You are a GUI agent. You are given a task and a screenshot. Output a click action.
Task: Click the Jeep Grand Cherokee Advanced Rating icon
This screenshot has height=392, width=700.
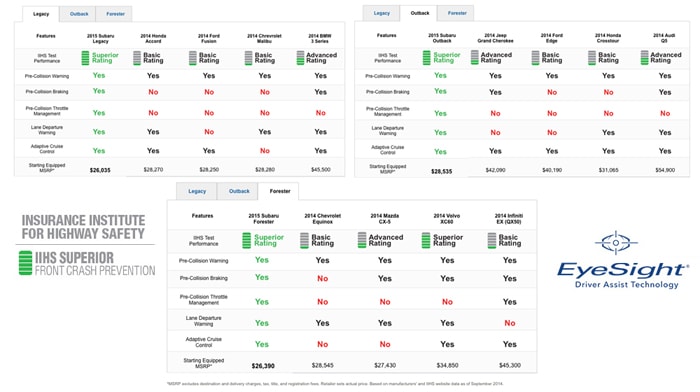tap(475, 58)
